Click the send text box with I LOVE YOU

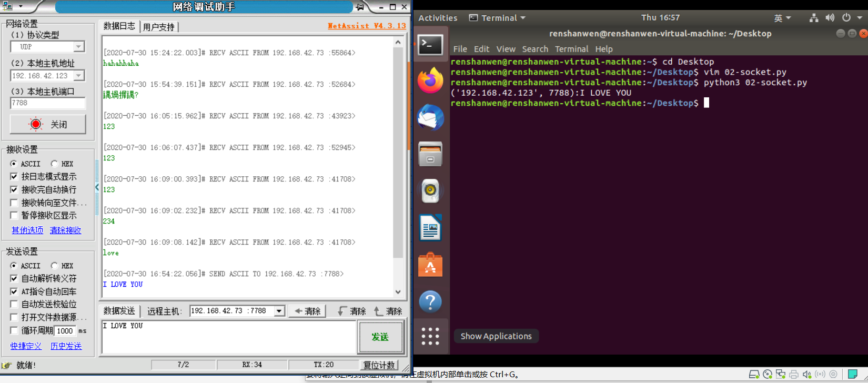pos(229,337)
